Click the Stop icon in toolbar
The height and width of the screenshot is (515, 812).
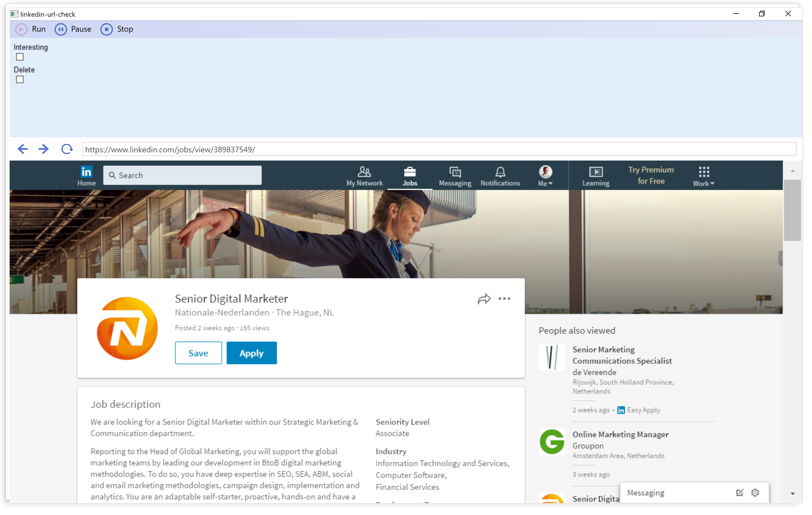point(107,29)
